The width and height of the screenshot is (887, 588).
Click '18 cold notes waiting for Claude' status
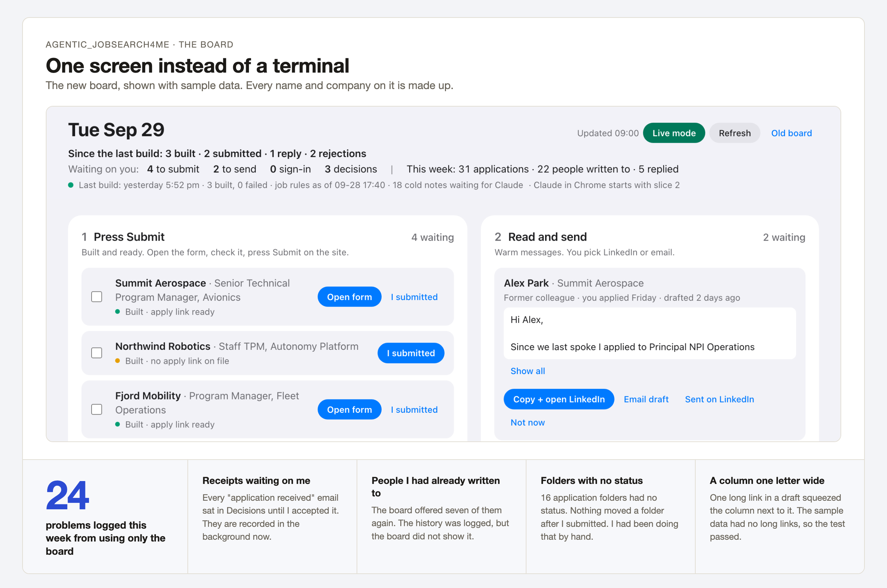(458, 185)
